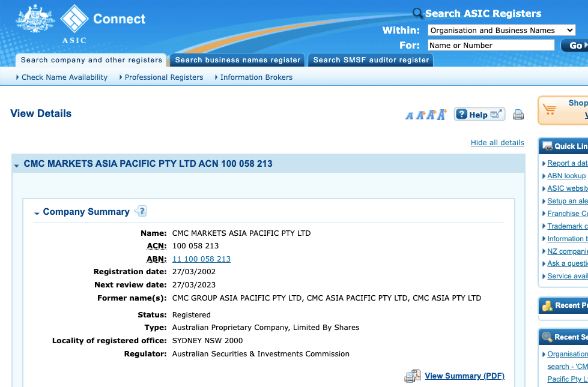Screen dimensions: 588x387
Task: Open the ASIC website quick link
Action: coord(568,188)
